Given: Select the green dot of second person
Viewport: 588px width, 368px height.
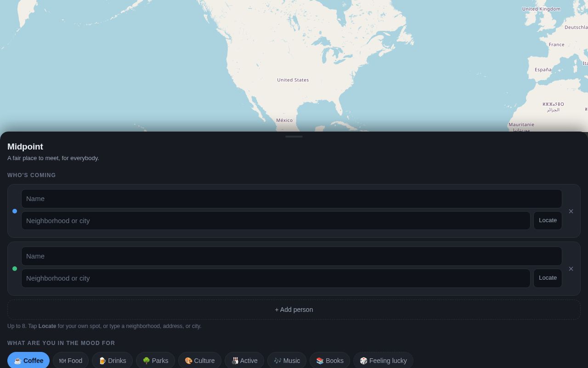Looking at the screenshot, I should (x=15, y=269).
